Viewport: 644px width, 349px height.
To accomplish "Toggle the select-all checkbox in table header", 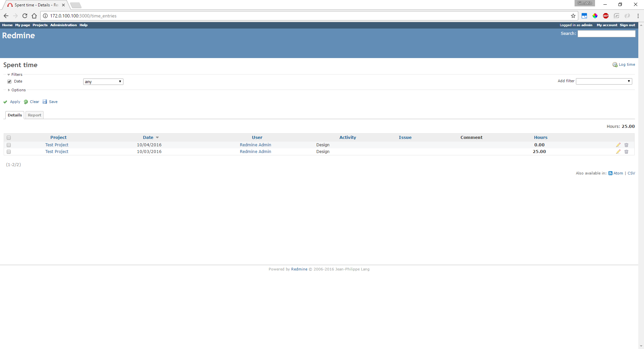I will pos(9,138).
